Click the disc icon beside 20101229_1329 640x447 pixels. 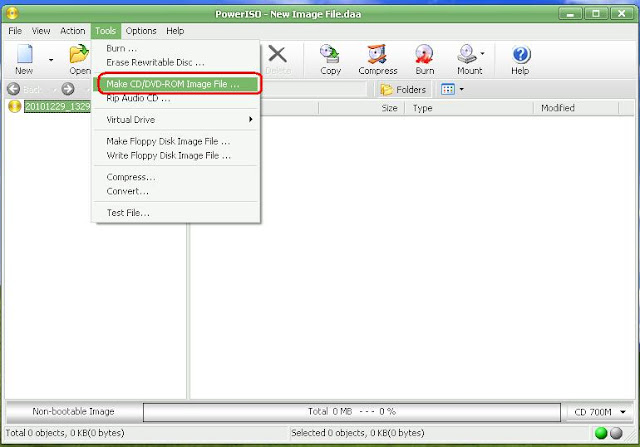pos(15,107)
